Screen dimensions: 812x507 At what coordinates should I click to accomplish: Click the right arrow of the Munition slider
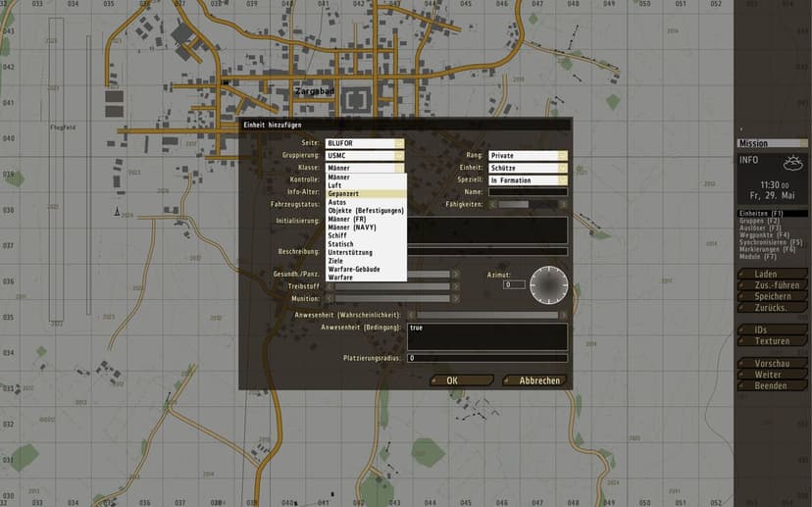456,299
